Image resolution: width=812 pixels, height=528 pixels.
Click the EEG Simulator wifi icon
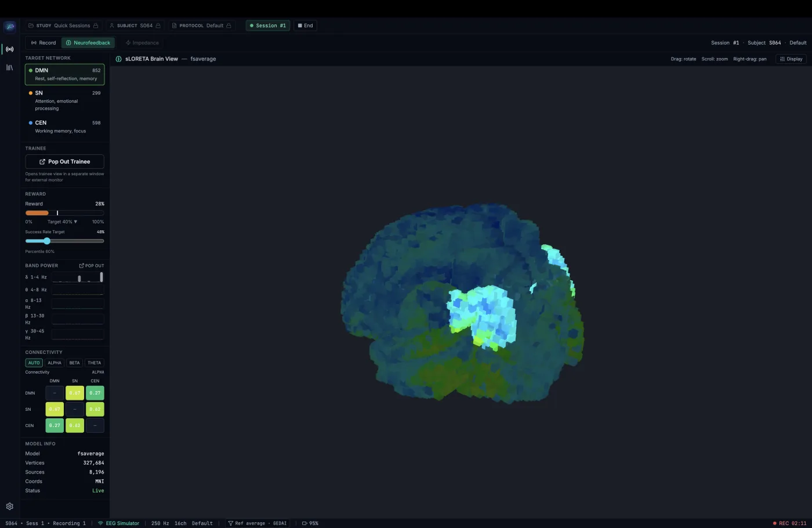point(100,523)
